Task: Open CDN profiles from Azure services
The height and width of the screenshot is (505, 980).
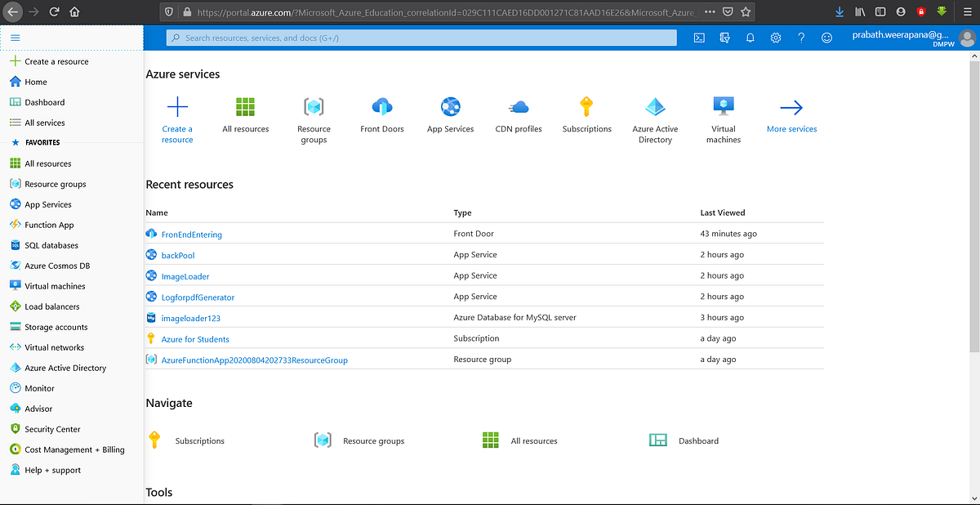Action: (518, 106)
